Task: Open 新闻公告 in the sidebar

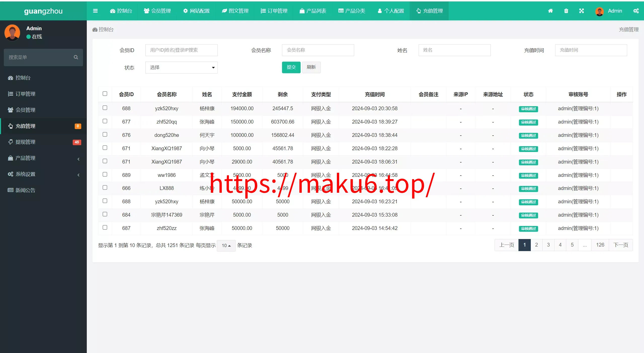Action: pyautogui.click(x=43, y=190)
